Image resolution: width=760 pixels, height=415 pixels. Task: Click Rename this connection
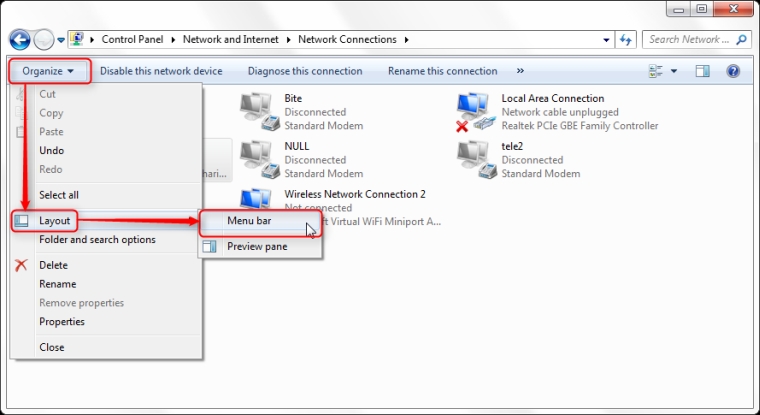pos(443,71)
